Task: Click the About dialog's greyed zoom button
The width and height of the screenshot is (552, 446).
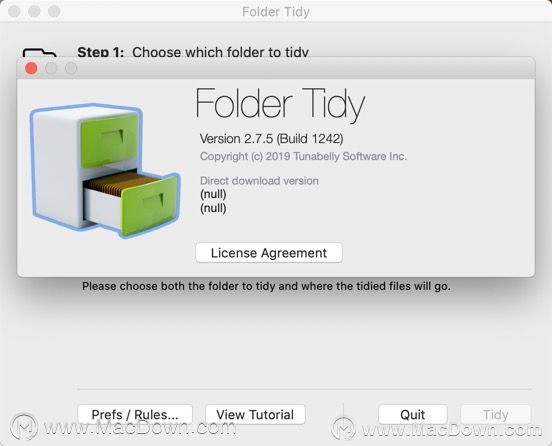Action: pos(71,68)
